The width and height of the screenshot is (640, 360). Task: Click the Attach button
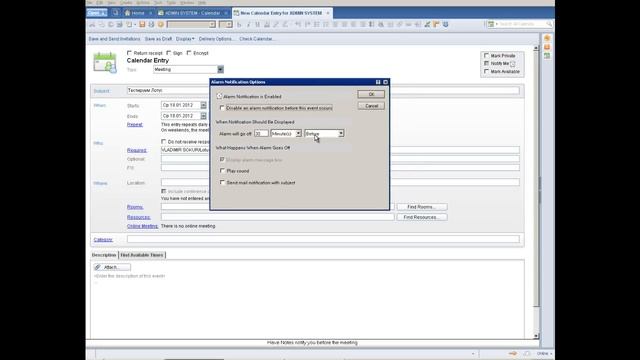(112, 267)
